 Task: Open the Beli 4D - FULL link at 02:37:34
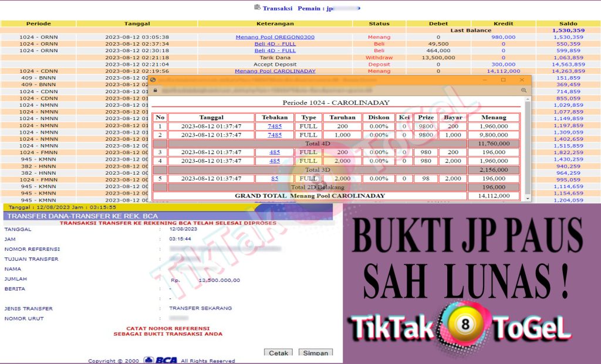pos(275,44)
